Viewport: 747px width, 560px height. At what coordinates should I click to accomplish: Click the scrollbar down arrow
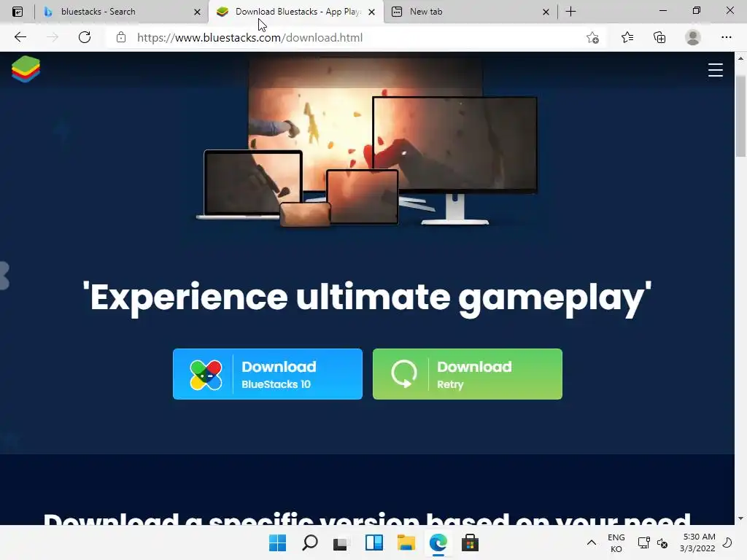pyautogui.click(x=740, y=518)
